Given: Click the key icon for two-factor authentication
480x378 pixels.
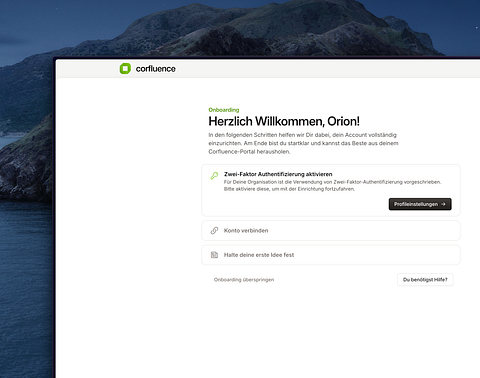Looking at the screenshot, I should [x=214, y=176].
